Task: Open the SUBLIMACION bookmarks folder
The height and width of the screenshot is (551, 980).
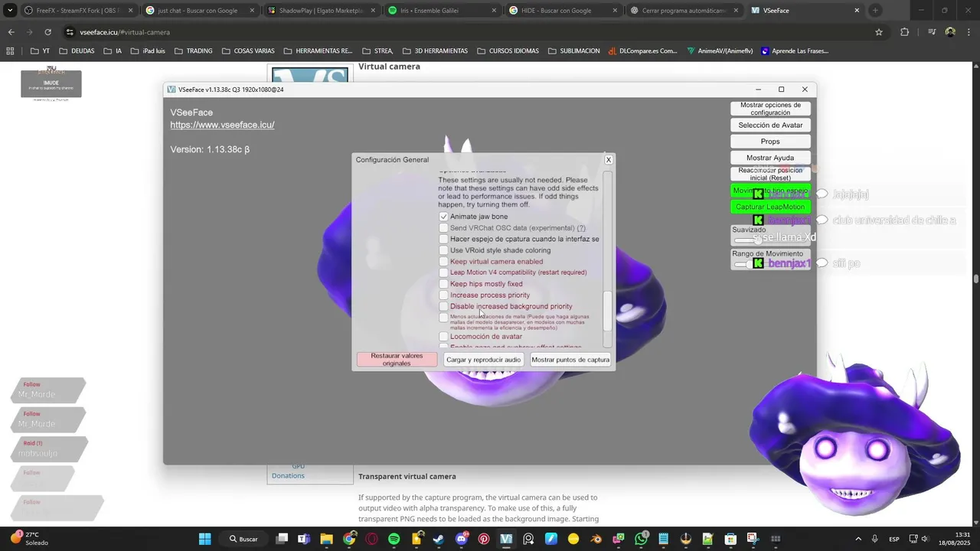Action: [573, 51]
